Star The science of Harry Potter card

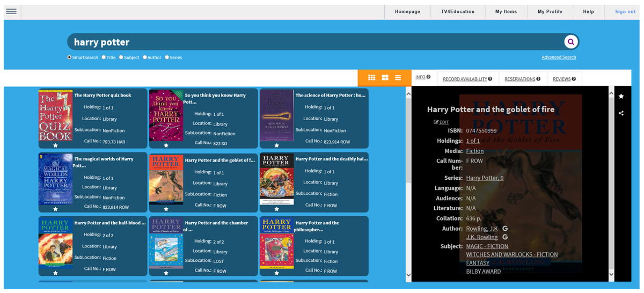click(276, 145)
